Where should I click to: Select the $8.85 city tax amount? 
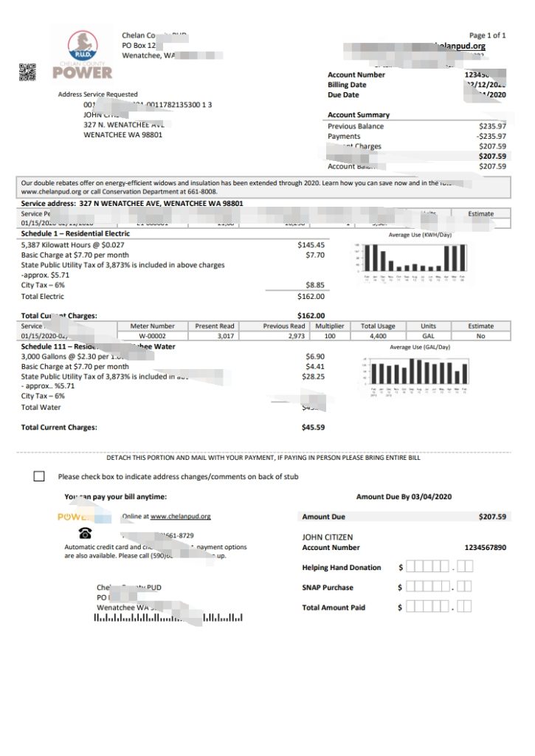pos(315,284)
